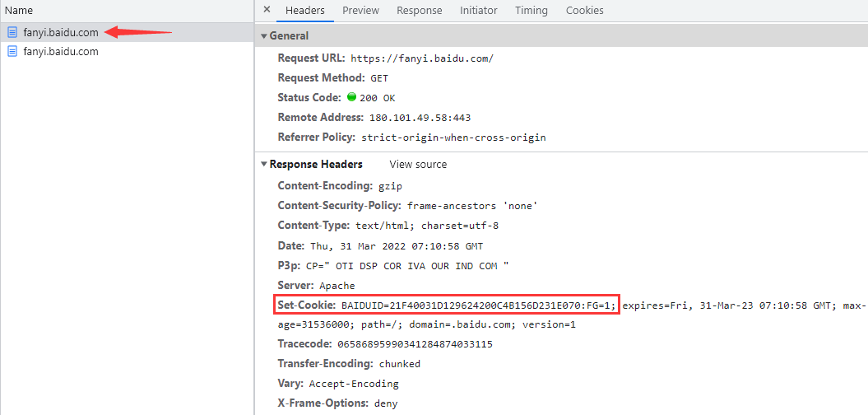Click the Name column header
Screen dimensions: 868x415
[x=19, y=11]
